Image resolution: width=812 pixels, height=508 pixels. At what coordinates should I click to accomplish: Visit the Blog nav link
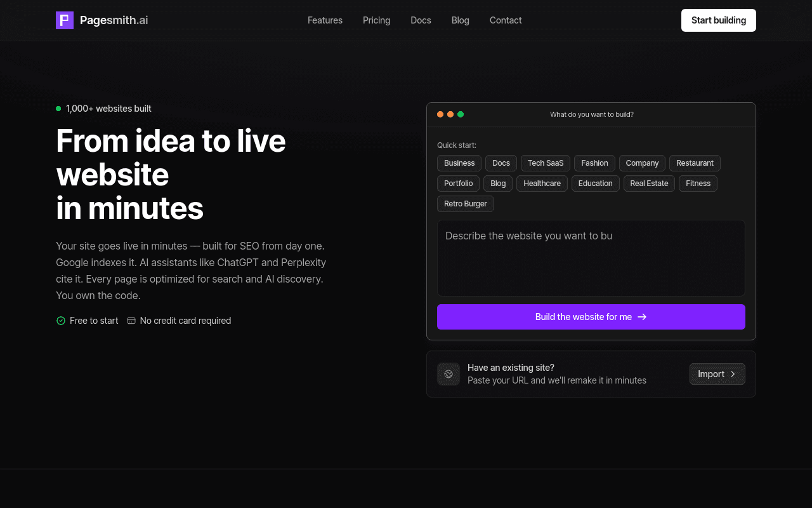click(461, 20)
